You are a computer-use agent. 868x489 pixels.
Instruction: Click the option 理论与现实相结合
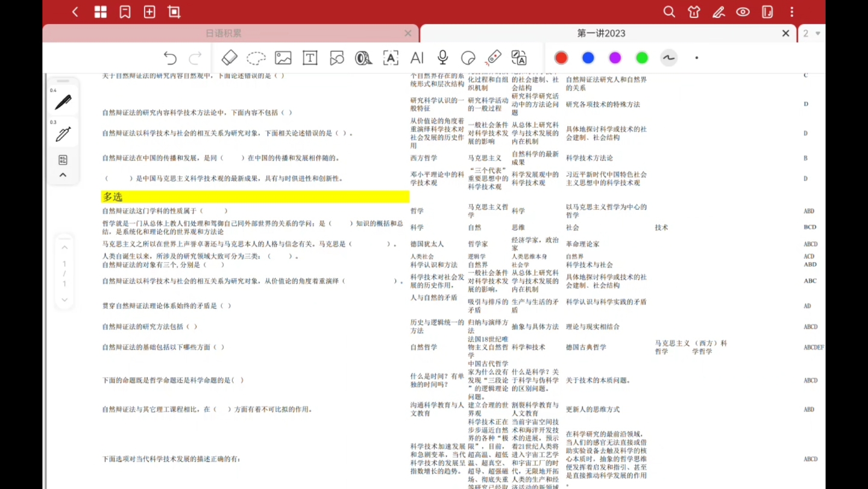click(x=593, y=326)
